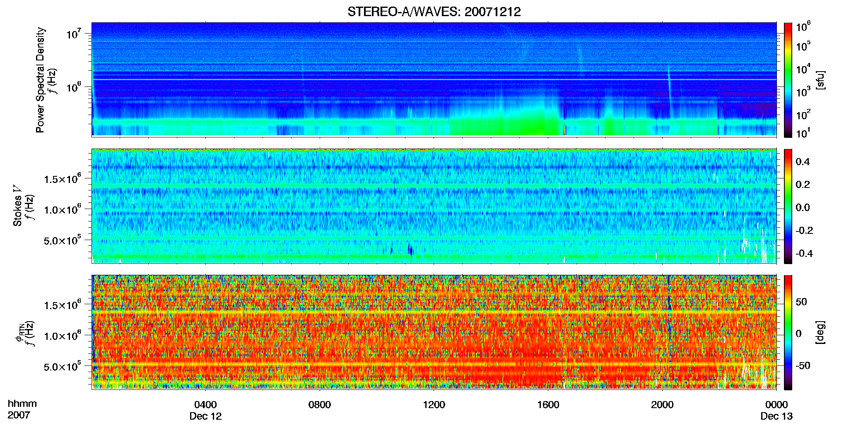Viewport: 868px width, 447px height.
Task: Click the 5.0×10^5 tick in phi panel
Action: [x=63, y=366]
